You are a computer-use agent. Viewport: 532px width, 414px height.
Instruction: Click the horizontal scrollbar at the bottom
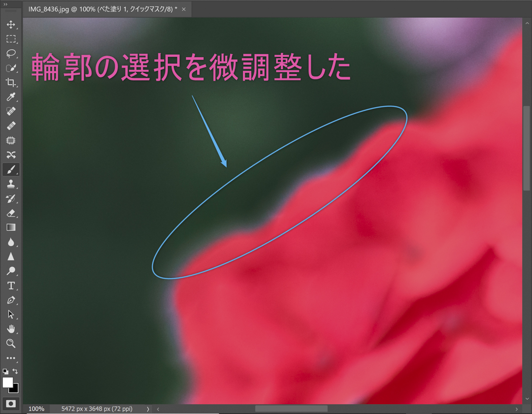291,408
